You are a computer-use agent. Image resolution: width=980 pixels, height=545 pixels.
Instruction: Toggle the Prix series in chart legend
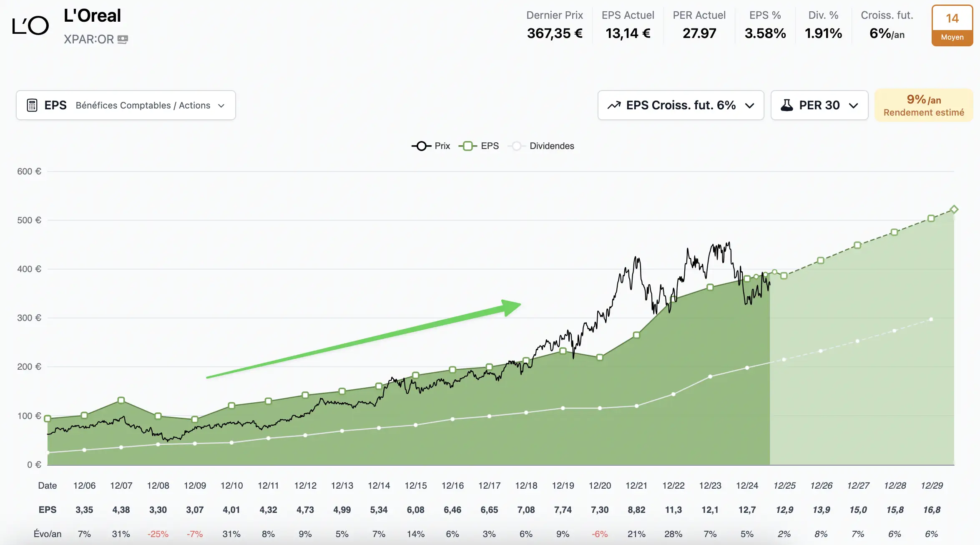[x=431, y=146]
